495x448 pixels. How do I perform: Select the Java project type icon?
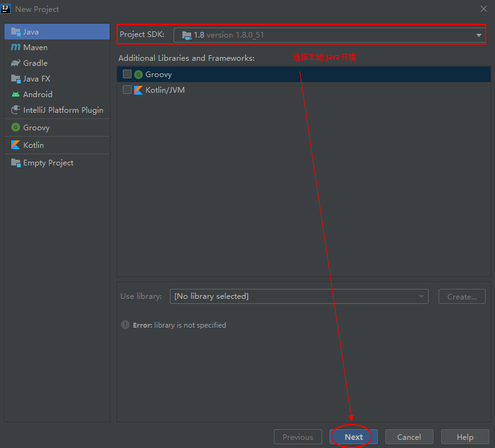click(x=16, y=31)
